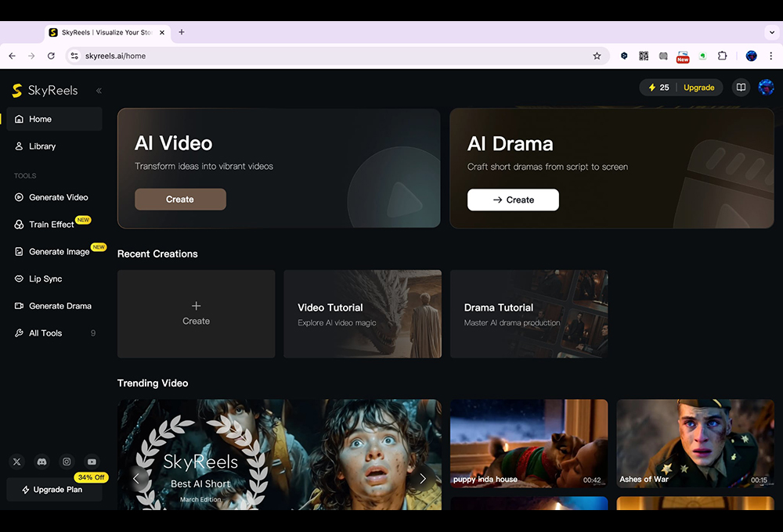783x532 pixels.
Task: Open the Discord community icon
Action: pyautogui.click(x=41, y=462)
